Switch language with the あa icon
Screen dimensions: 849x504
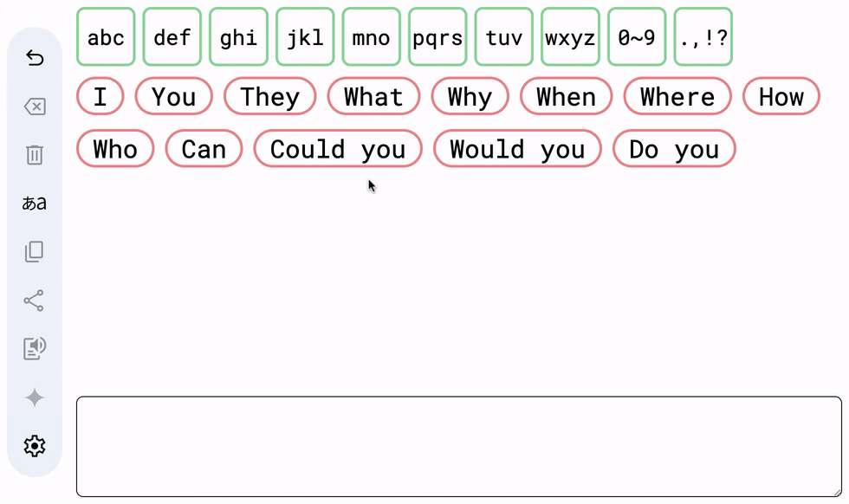[x=34, y=204]
